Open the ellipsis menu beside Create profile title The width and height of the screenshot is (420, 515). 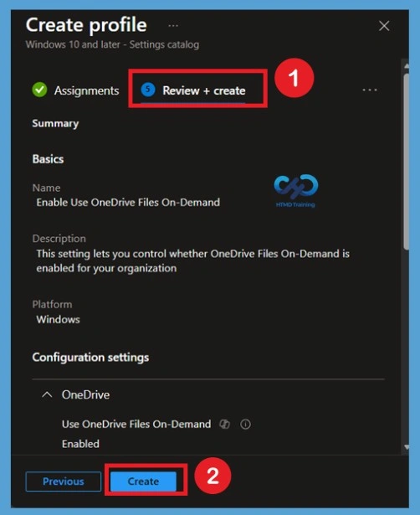(173, 26)
